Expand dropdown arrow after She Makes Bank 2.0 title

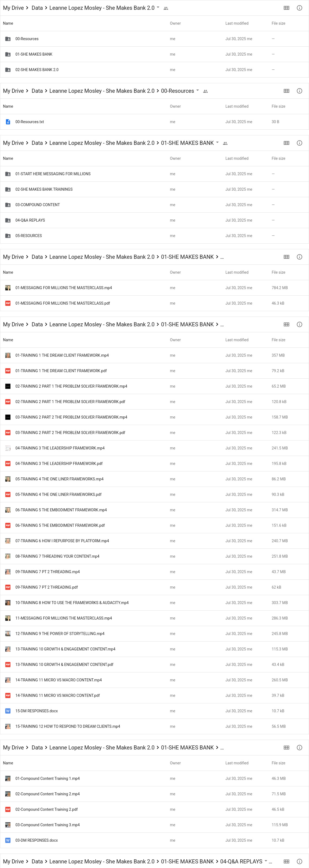pyautogui.click(x=158, y=7)
